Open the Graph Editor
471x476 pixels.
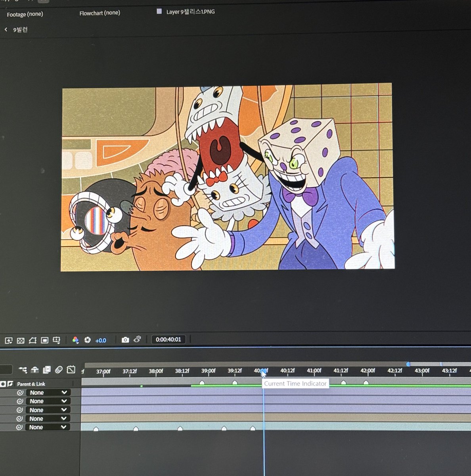(x=71, y=369)
